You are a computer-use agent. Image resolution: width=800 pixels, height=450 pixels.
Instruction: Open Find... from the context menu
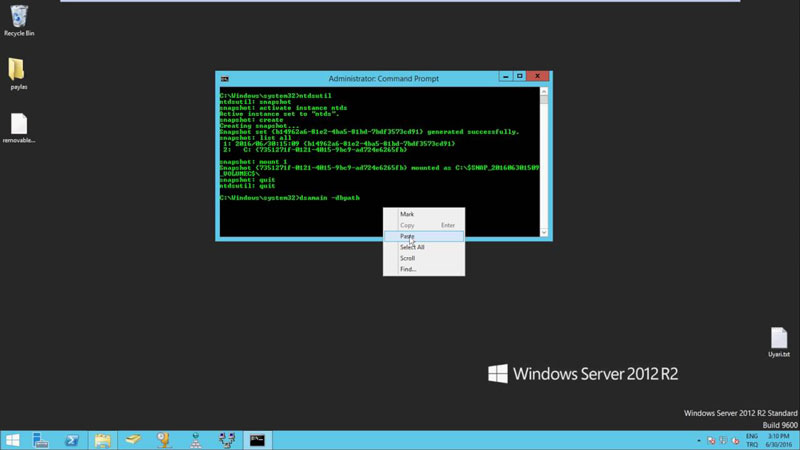(x=423, y=269)
